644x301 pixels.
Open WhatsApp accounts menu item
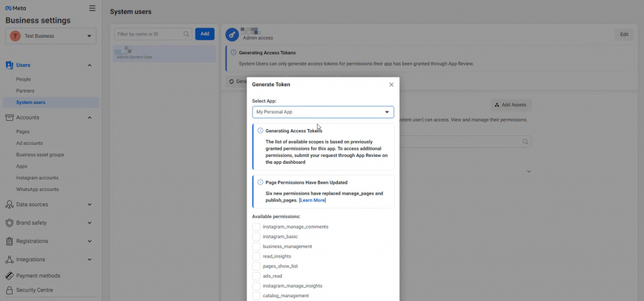[x=37, y=189]
